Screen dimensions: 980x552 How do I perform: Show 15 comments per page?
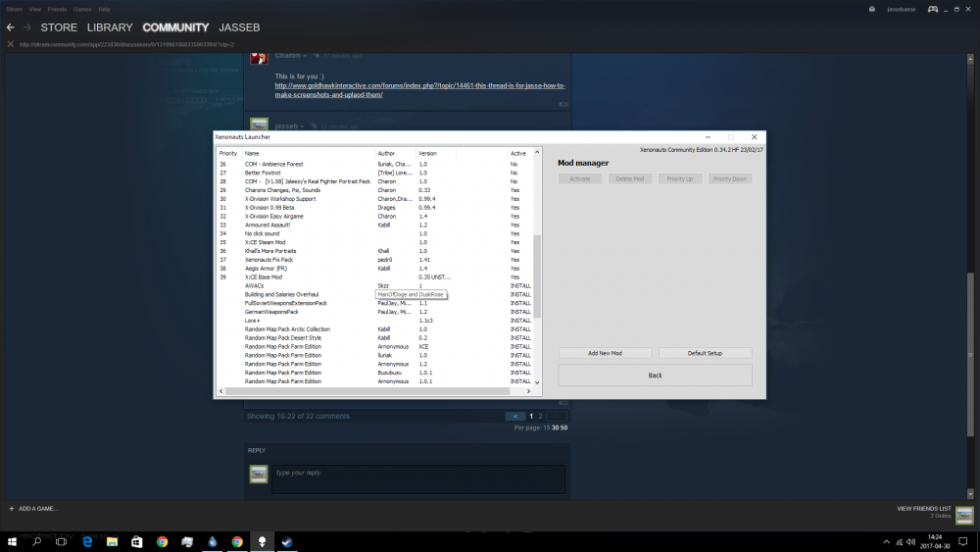click(x=546, y=428)
